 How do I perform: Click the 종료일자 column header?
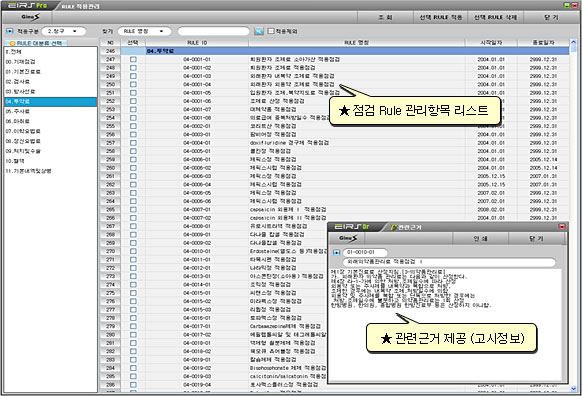coord(543,43)
